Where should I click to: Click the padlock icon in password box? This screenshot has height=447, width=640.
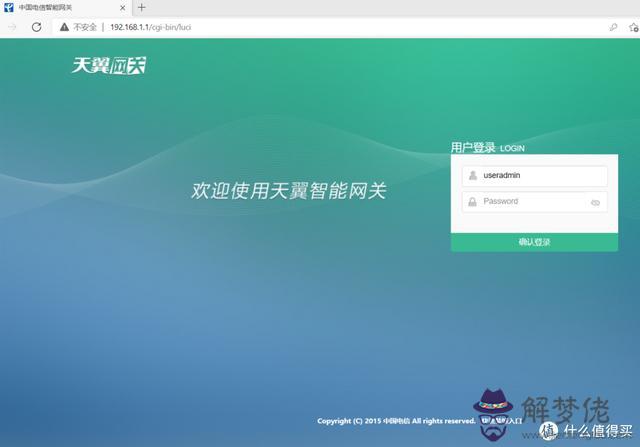[x=471, y=202]
